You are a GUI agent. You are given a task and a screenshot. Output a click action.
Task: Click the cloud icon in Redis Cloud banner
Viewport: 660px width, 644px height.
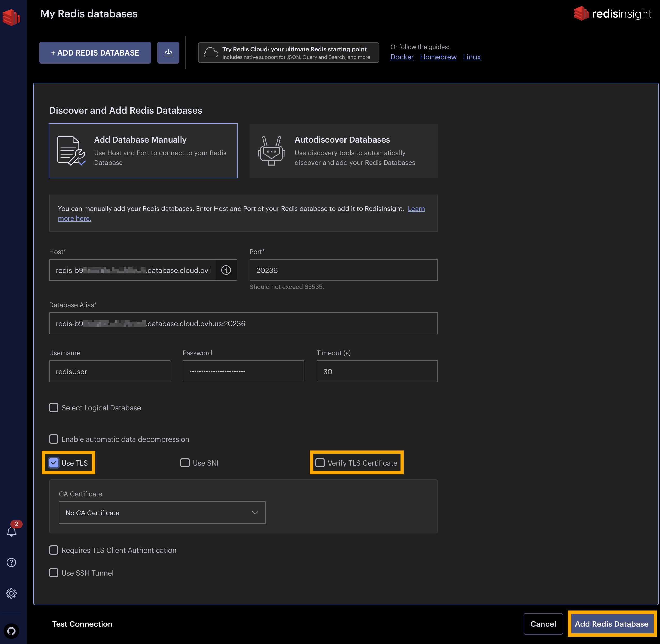[211, 52]
